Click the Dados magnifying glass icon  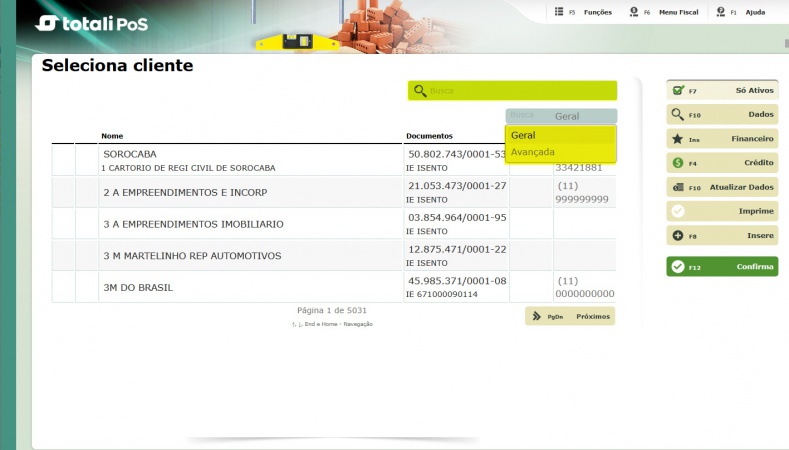(678, 115)
